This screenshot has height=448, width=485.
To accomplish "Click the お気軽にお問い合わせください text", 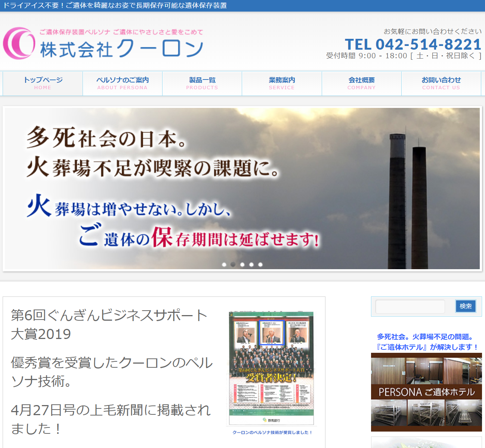I will click(x=433, y=31).
